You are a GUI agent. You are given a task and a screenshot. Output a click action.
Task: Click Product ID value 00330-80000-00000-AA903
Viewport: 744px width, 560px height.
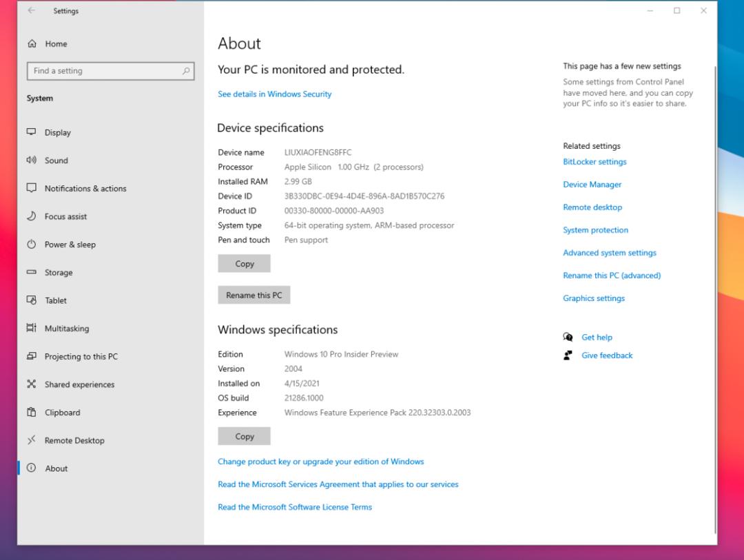tap(334, 211)
